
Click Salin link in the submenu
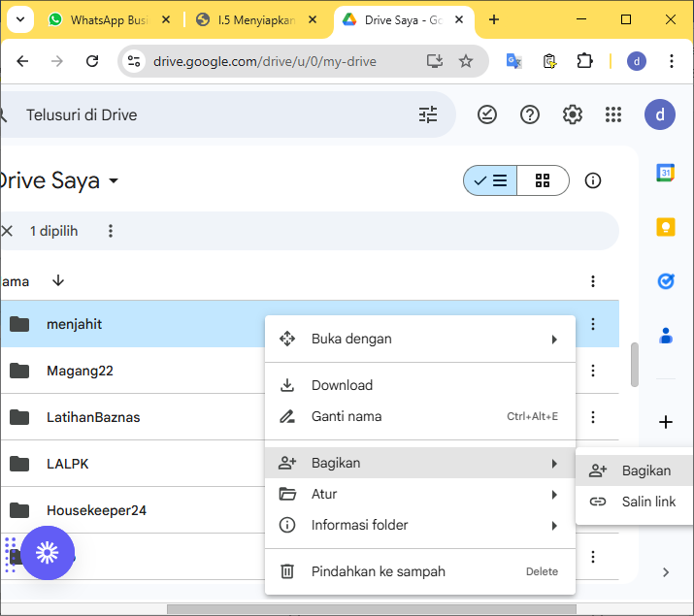tap(648, 502)
